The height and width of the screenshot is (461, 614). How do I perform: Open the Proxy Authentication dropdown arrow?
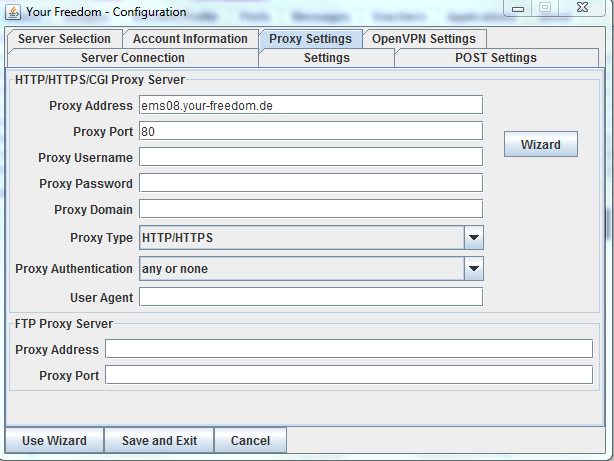[x=474, y=269]
